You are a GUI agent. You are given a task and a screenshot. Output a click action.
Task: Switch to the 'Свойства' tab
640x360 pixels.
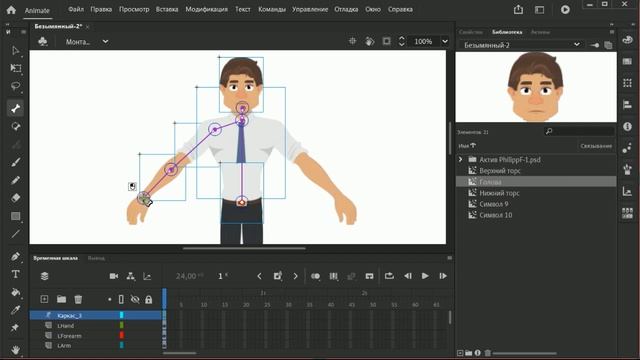click(471, 32)
